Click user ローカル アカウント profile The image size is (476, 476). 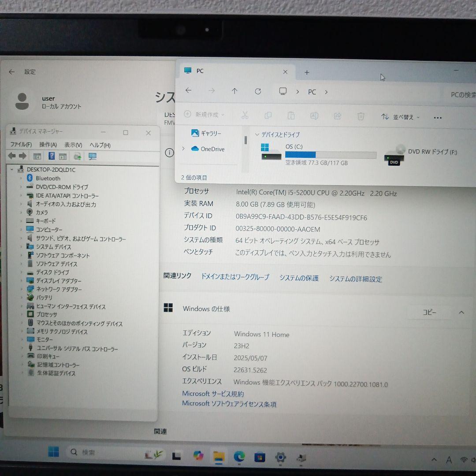click(x=48, y=101)
